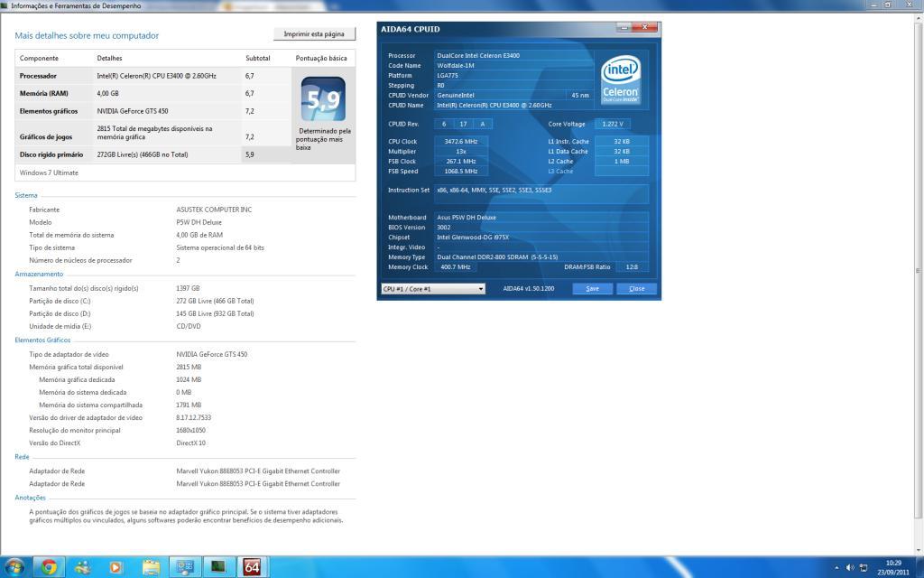Click the 5,9 subtotal of the disk row
The height and width of the screenshot is (578, 924).
pyautogui.click(x=250, y=154)
